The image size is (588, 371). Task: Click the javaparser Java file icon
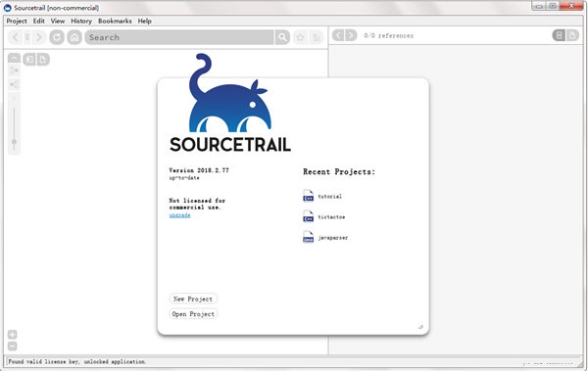tap(309, 237)
